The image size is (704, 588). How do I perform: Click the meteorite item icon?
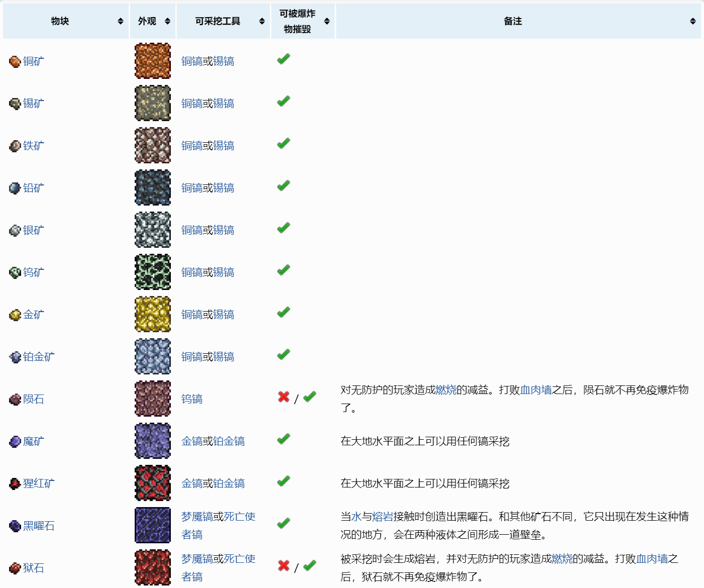(x=15, y=399)
